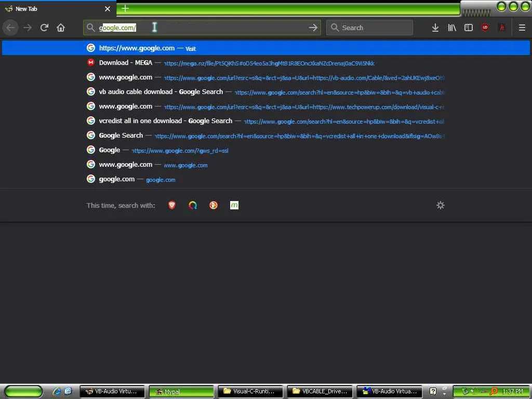532x399 pixels.
Task: Click the address bar go arrow
Action: 313,28
